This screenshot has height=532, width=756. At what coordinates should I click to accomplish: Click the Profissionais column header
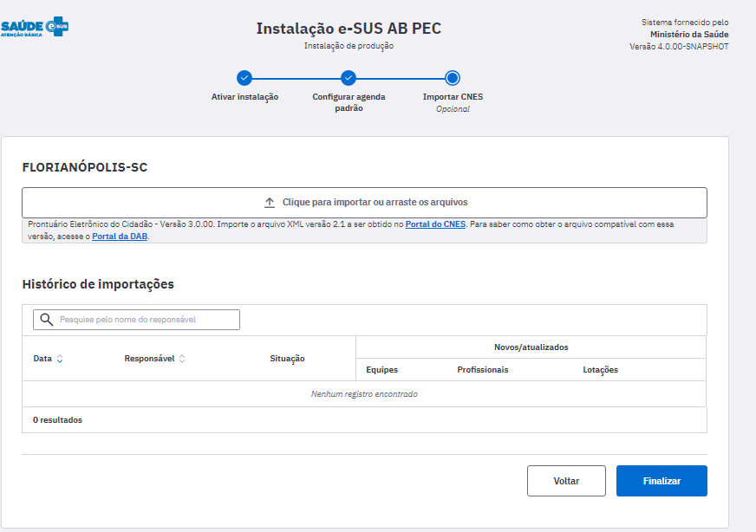[483, 370]
